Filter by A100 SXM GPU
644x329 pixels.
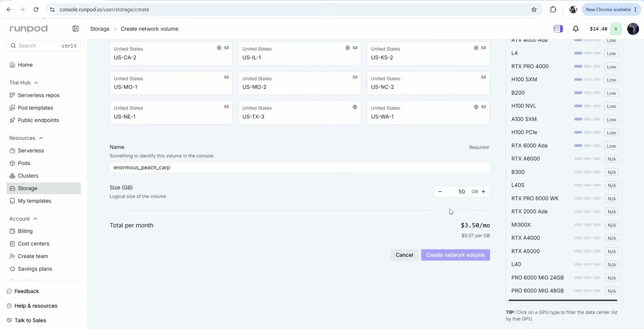pyautogui.click(x=564, y=119)
